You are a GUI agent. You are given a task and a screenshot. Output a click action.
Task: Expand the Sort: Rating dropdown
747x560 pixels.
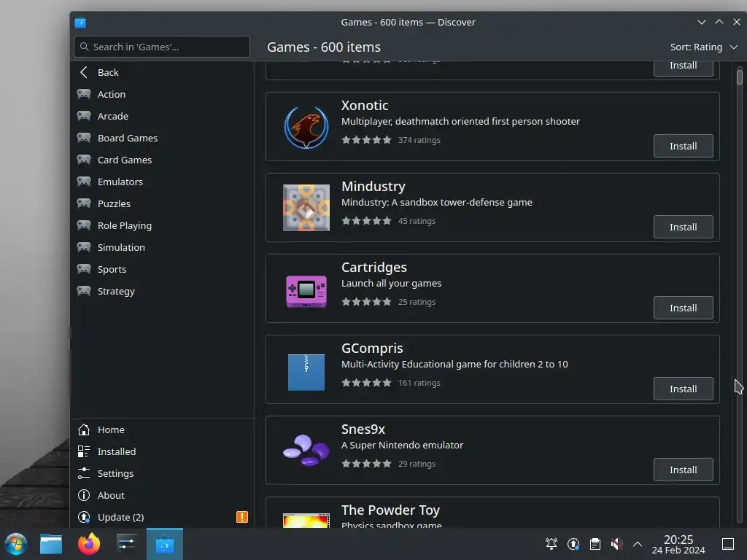pyautogui.click(x=704, y=47)
